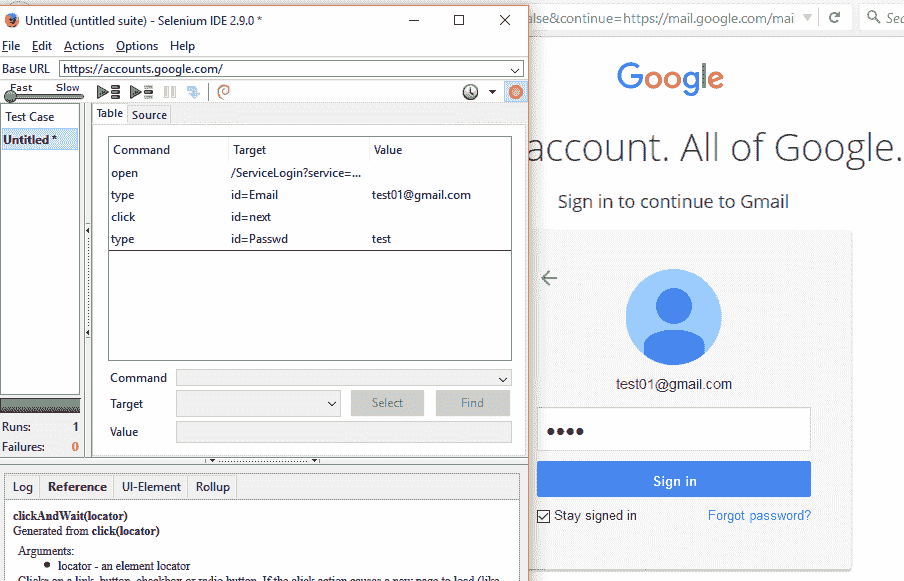
Task: Open the Edit menu
Action: click(x=42, y=46)
